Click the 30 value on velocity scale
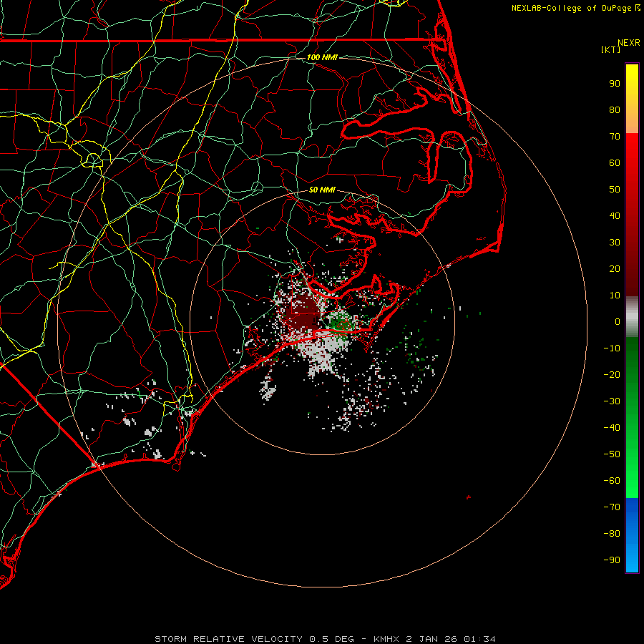 tap(615, 243)
